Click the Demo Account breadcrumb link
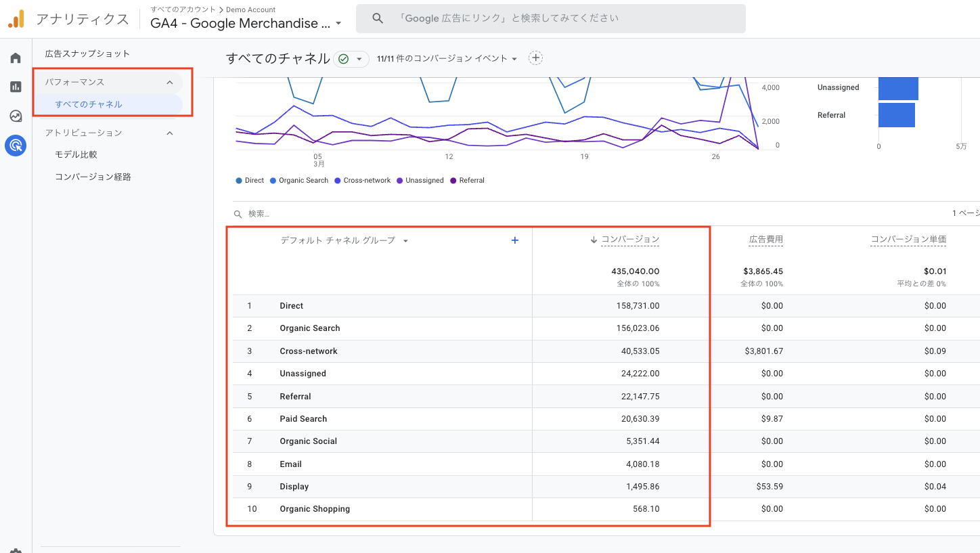This screenshot has height=553, width=980. pyautogui.click(x=252, y=9)
